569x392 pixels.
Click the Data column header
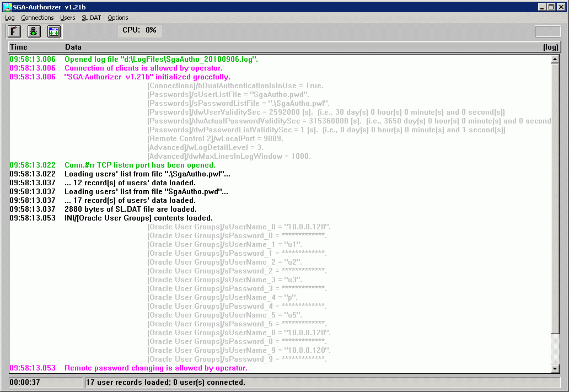(73, 47)
